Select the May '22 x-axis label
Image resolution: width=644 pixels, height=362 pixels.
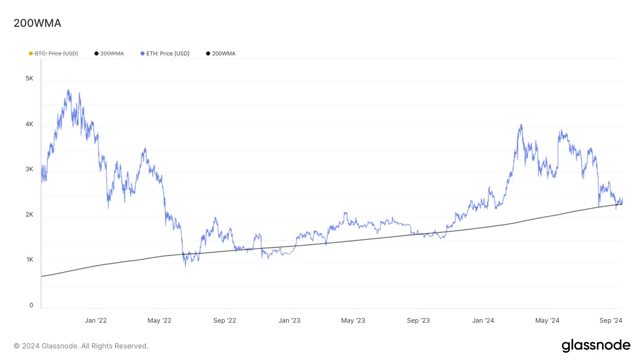159,320
